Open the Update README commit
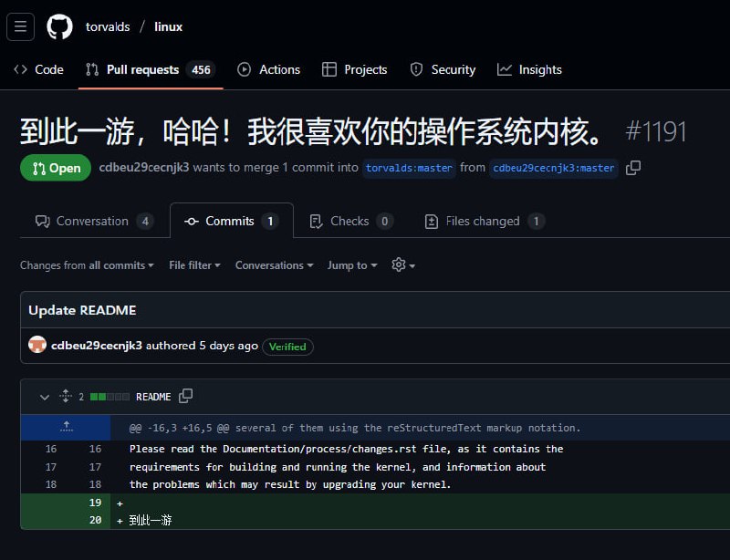 82,310
